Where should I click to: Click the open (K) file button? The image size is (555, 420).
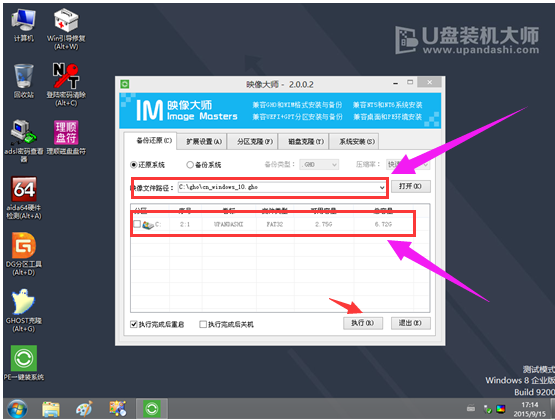[411, 186]
